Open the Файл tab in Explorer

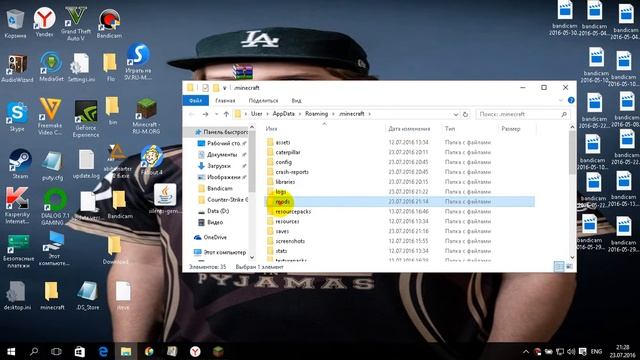tap(196, 100)
